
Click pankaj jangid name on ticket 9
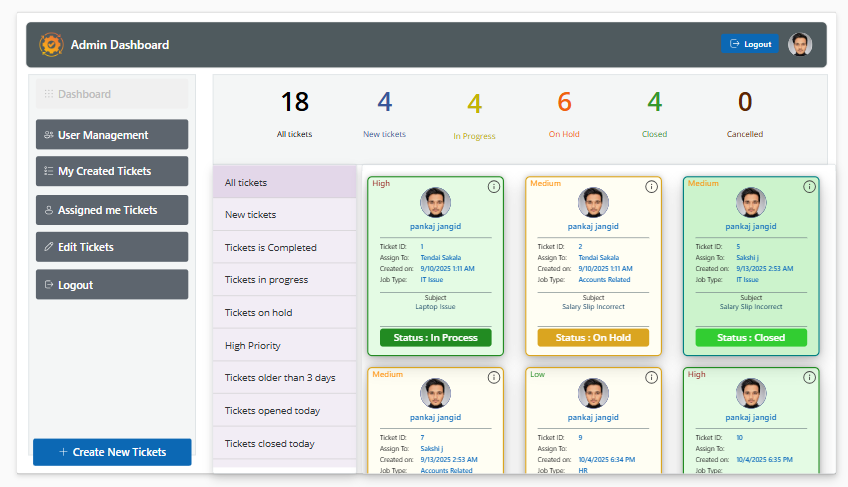[x=593, y=417]
